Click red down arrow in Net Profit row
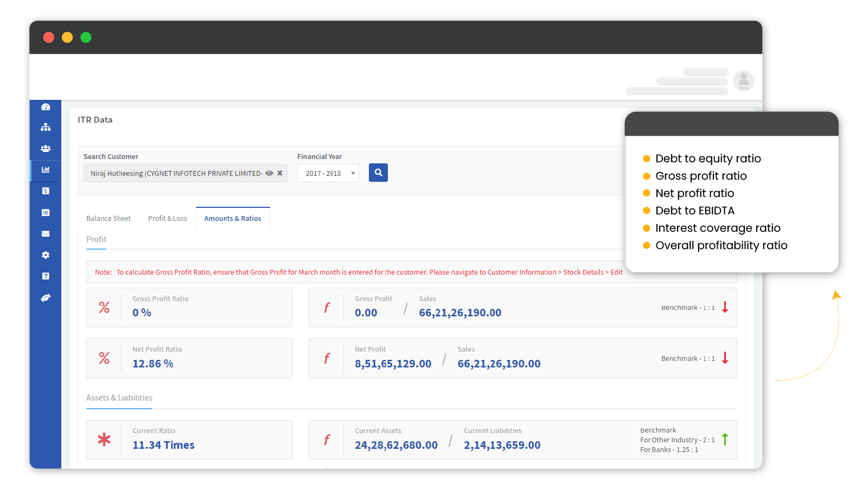The height and width of the screenshot is (489, 868). (725, 358)
